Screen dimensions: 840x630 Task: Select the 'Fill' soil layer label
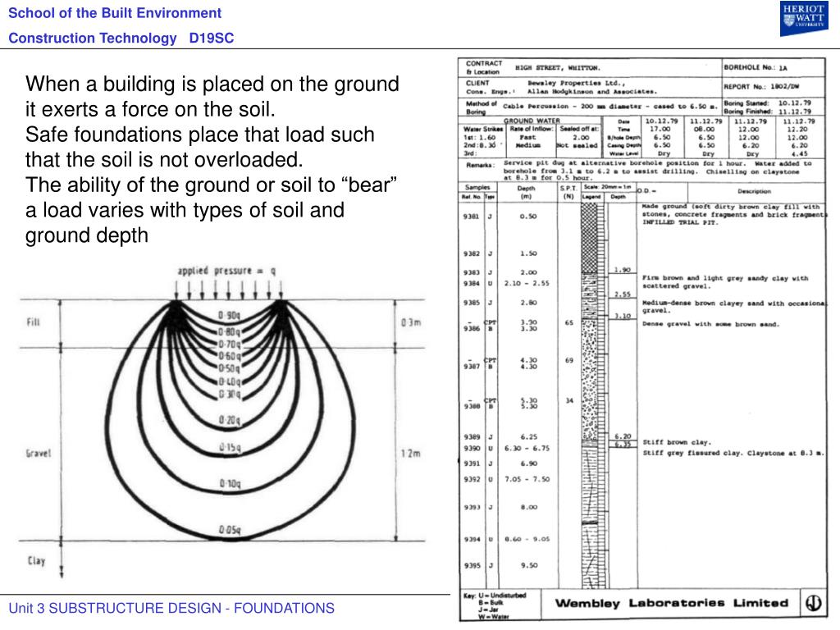tap(33, 322)
